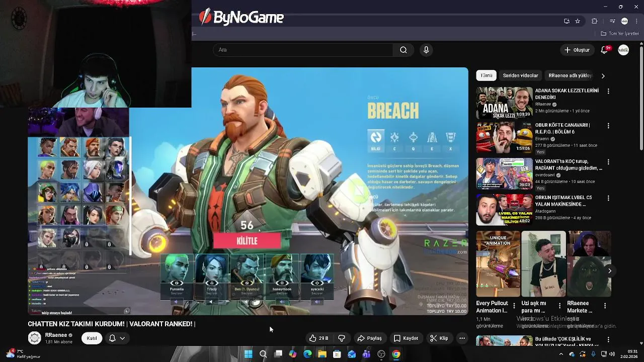This screenshot has height=362, width=644.
Task: Click the search magnifier button in YouTube
Action: (403, 50)
